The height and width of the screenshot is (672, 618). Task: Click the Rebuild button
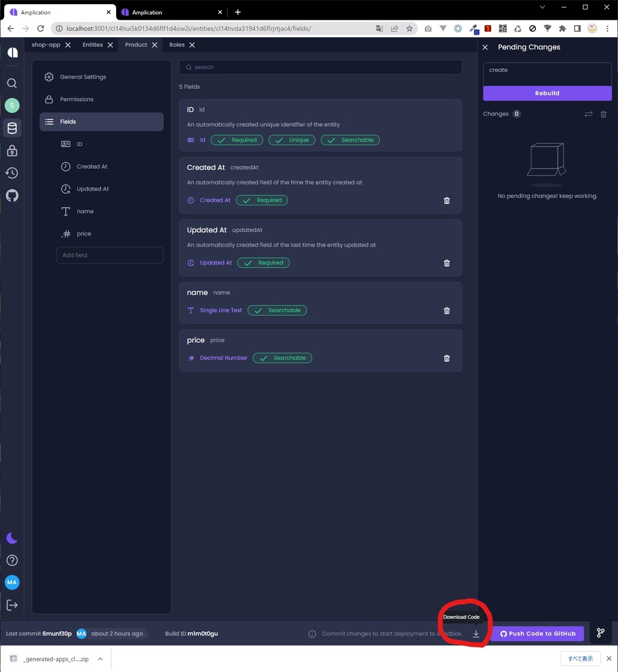[547, 93]
